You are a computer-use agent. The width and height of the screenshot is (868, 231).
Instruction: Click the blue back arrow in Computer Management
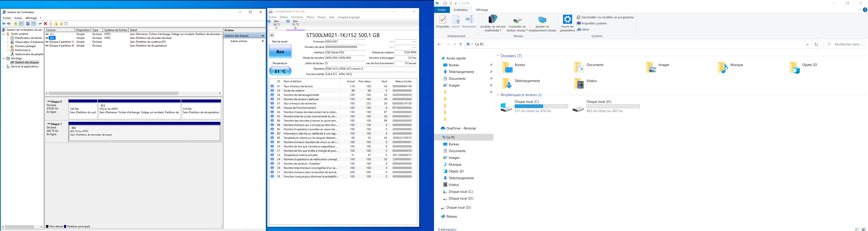4,24
